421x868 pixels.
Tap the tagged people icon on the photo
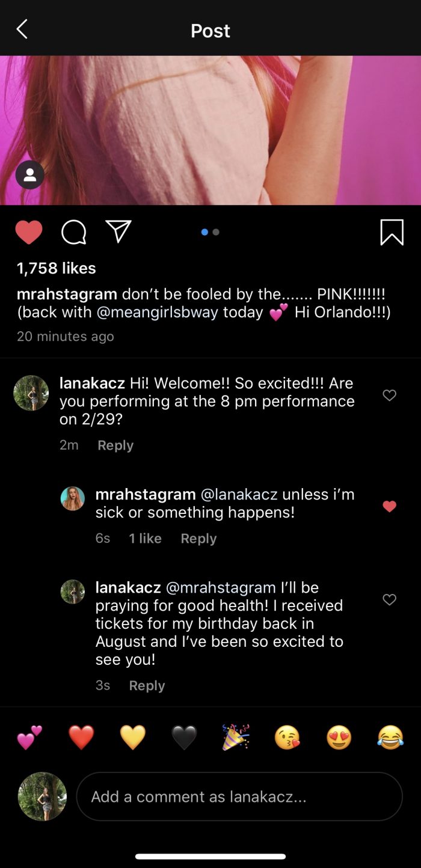tap(29, 176)
